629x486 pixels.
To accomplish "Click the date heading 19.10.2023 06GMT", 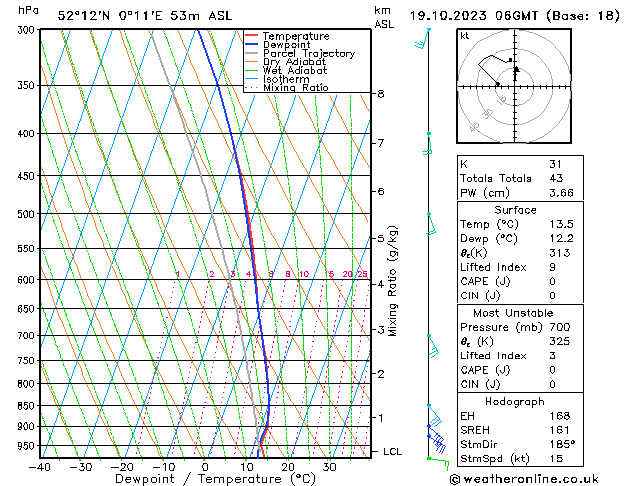I will click(474, 16).
